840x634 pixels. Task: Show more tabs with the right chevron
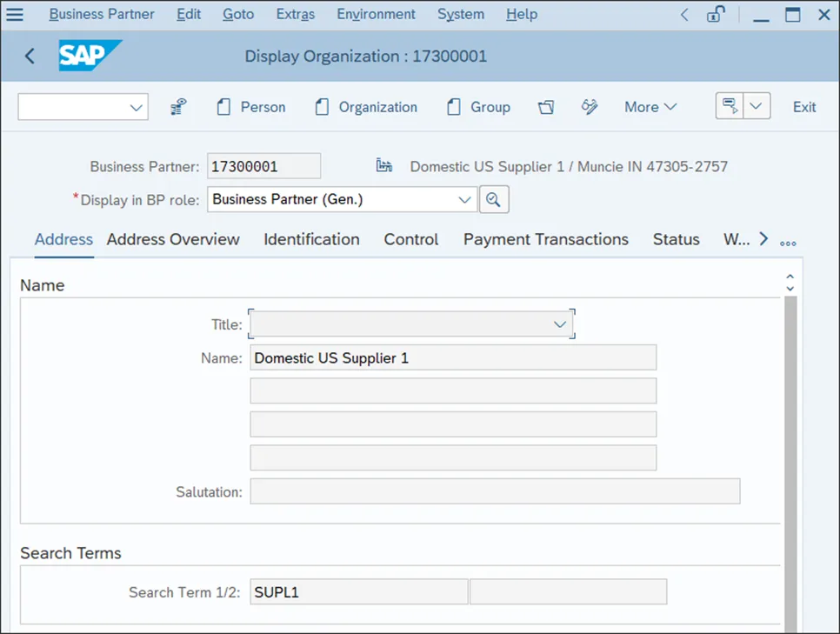(x=764, y=239)
